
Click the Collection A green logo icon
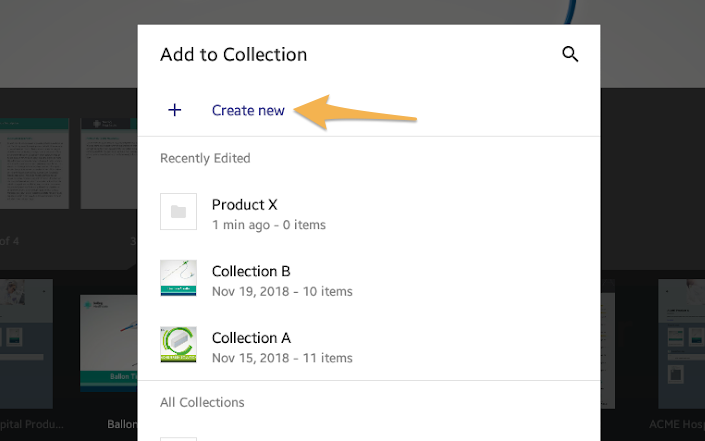[178, 344]
